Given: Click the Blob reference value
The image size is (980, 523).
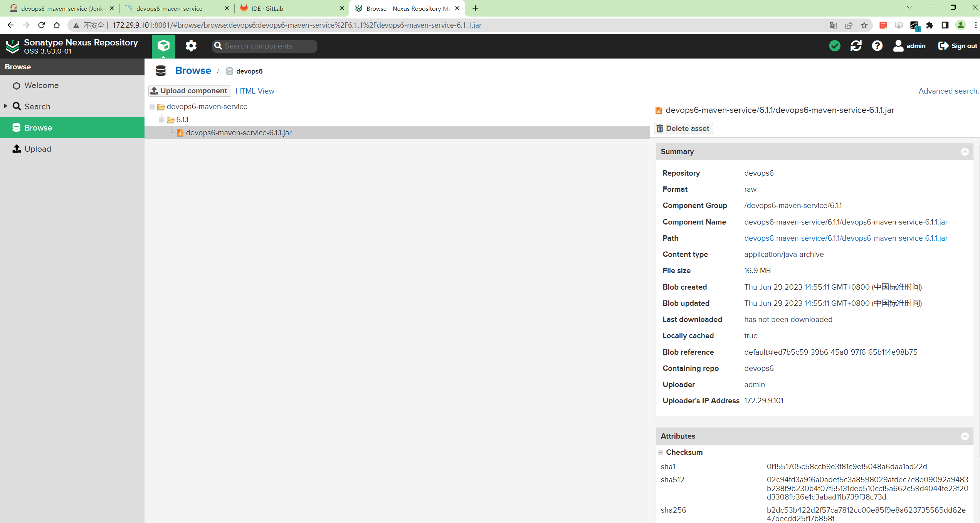Looking at the screenshot, I should pyautogui.click(x=830, y=352).
